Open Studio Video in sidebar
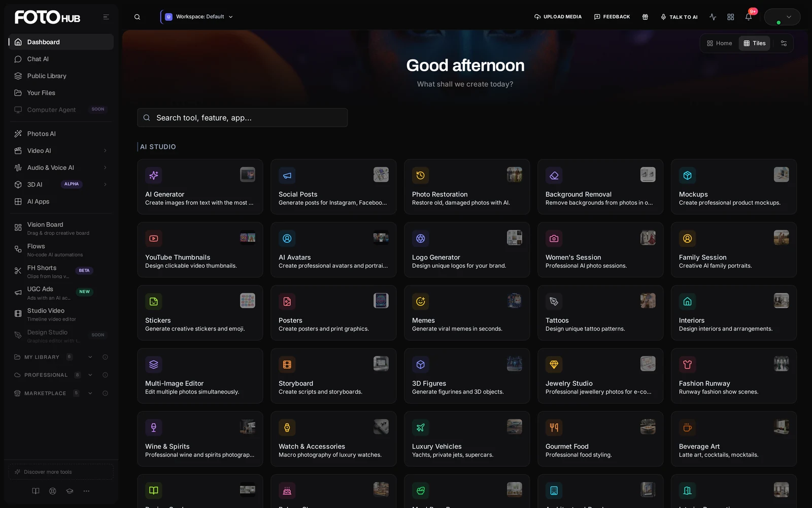812x508 pixels. point(61,314)
